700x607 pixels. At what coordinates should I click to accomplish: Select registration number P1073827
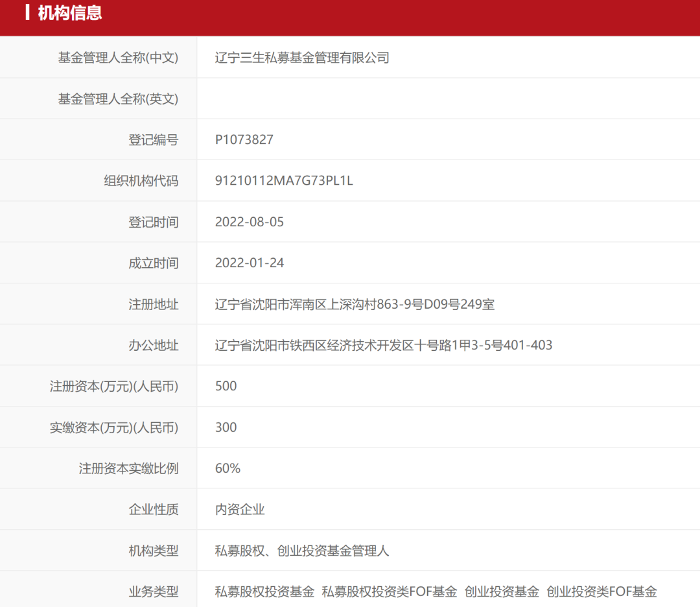coord(244,140)
